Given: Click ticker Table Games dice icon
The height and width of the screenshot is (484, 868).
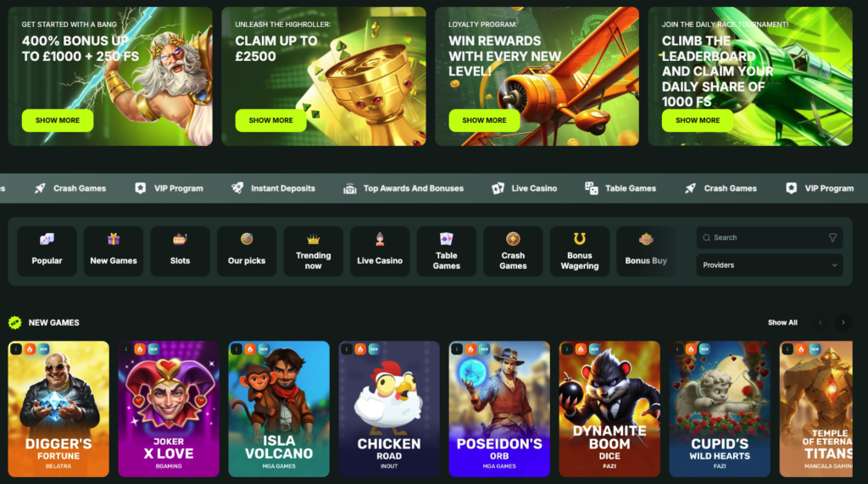Looking at the screenshot, I should (591, 188).
